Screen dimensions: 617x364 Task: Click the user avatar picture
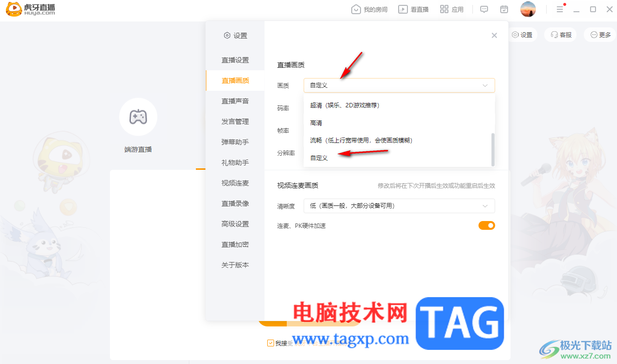[528, 9]
